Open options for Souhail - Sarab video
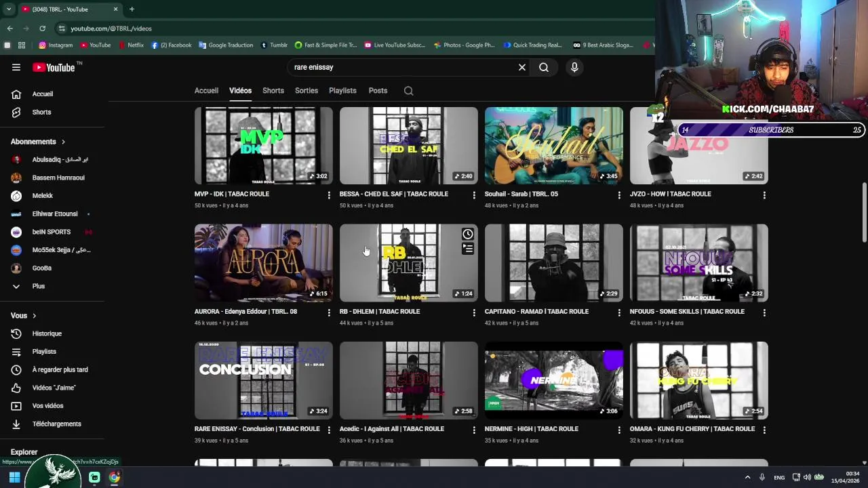The width and height of the screenshot is (868, 488). pos(619,195)
